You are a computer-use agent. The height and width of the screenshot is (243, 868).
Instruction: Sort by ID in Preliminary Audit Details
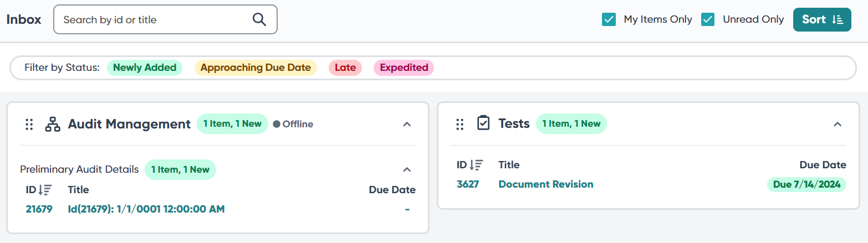coord(45,190)
